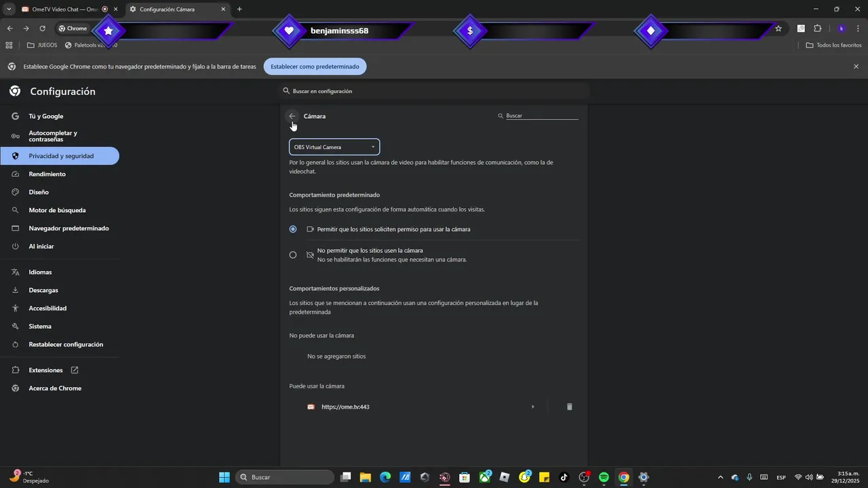Select the radio 'No permitir que los sitios usen la cámara'

click(x=293, y=255)
